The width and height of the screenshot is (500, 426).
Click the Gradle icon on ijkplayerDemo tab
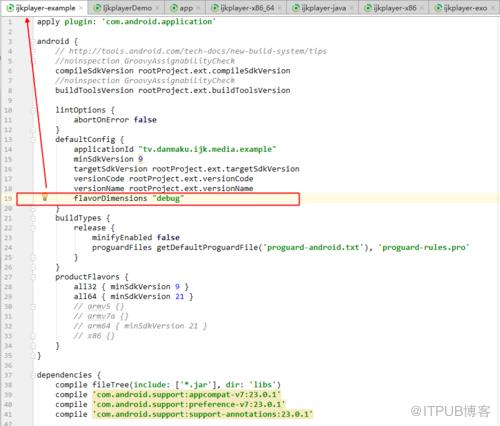[97, 8]
